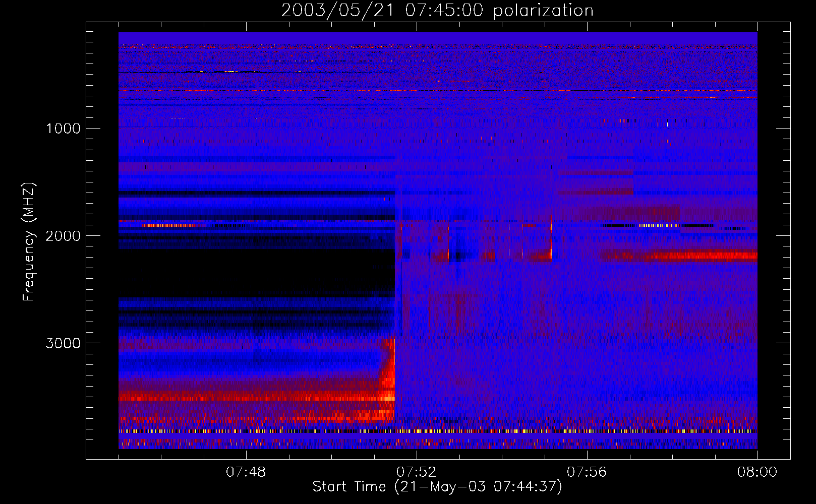Click the 'Frequency (MHZ)' axis title
Screen dimensions: 816x504
(28, 242)
